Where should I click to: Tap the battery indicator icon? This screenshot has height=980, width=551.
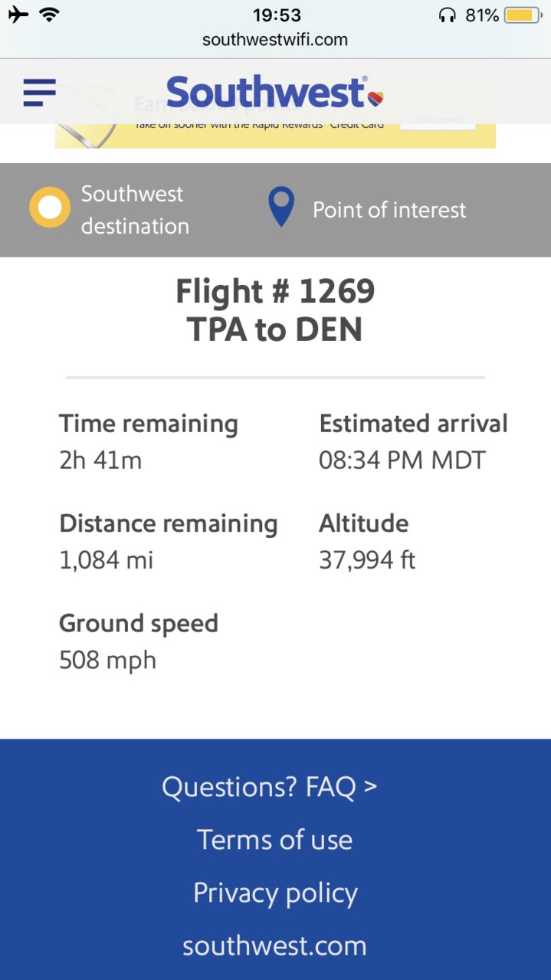pyautogui.click(x=523, y=15)
